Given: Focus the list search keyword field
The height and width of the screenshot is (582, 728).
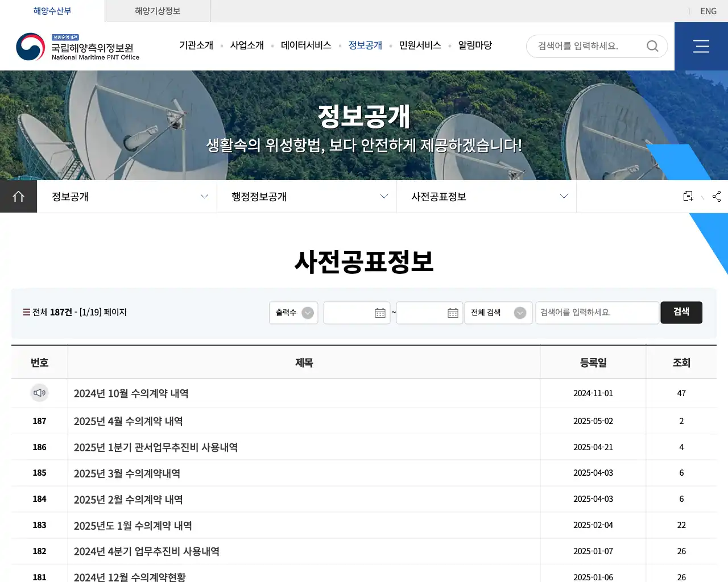Looking at the screenshot, I should [x=597, y=313].
